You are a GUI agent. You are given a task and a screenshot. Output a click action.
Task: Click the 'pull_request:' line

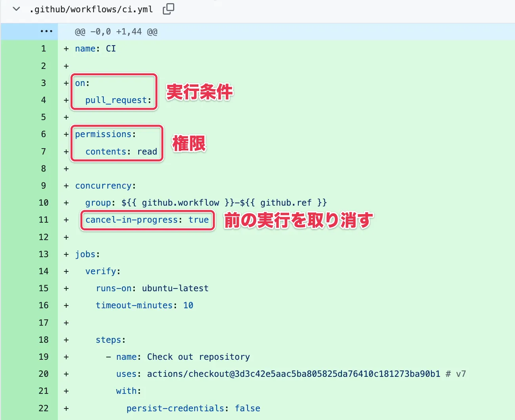(x=118, y=100)
